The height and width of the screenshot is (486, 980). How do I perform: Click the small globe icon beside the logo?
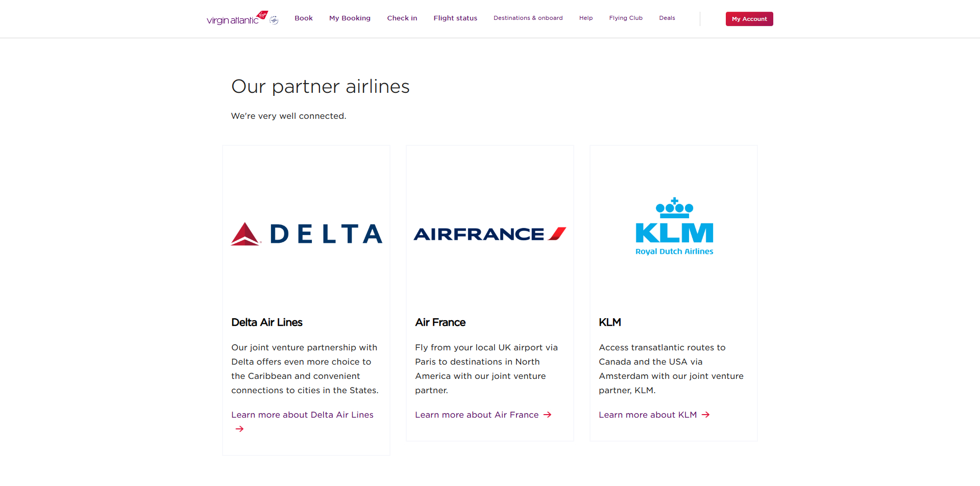click(274, 19)
